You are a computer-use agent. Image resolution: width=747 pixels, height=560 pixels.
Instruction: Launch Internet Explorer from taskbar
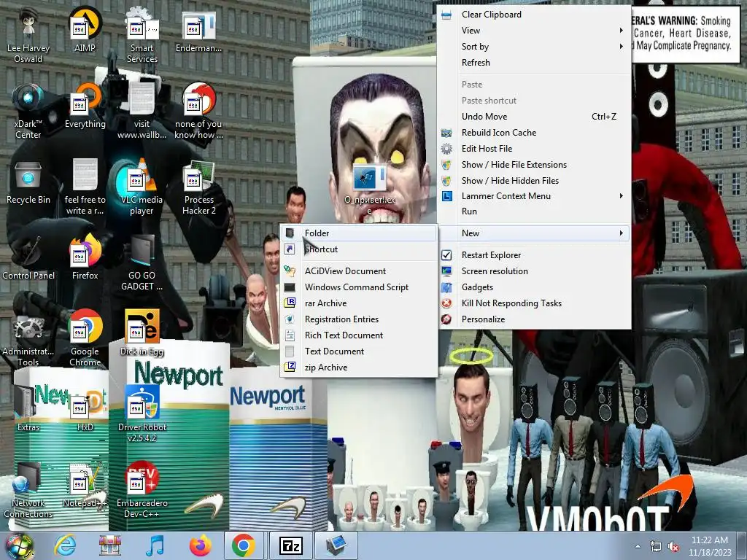click(65, 545)
